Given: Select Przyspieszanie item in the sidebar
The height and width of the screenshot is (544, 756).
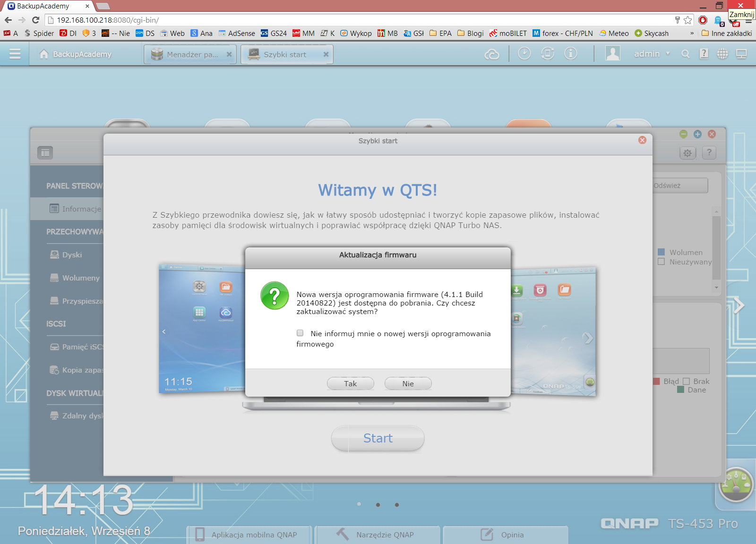Looking at the screenshot, I should [76, 301].
